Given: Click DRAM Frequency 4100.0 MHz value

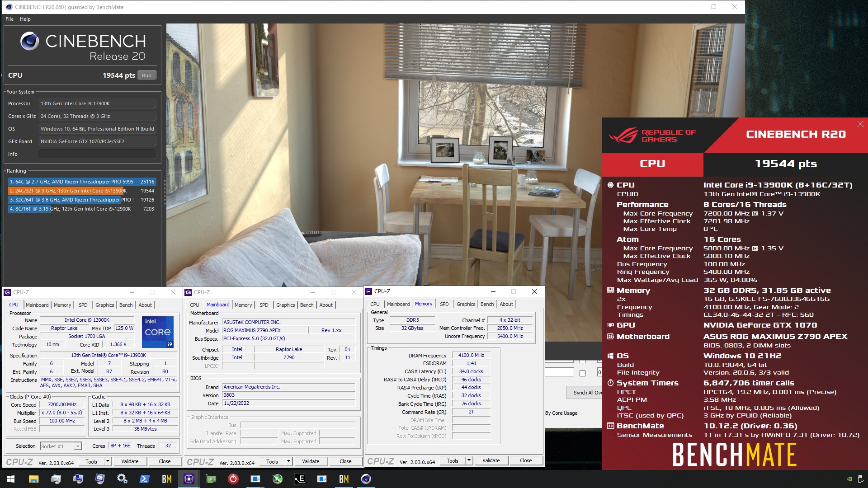Looking at the screenshot, I should point(471,355).
